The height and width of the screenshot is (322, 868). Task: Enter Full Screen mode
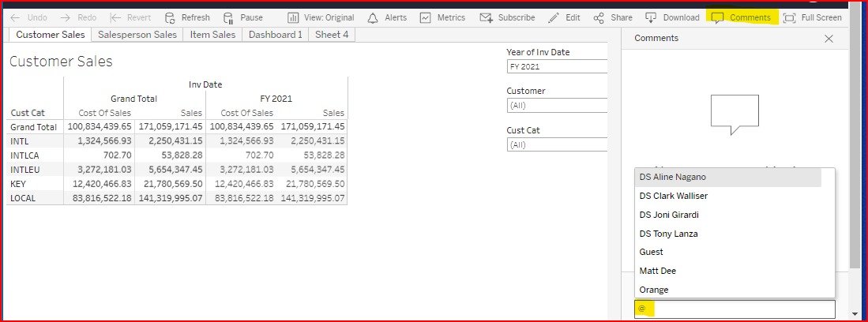(x=788, y=17)
